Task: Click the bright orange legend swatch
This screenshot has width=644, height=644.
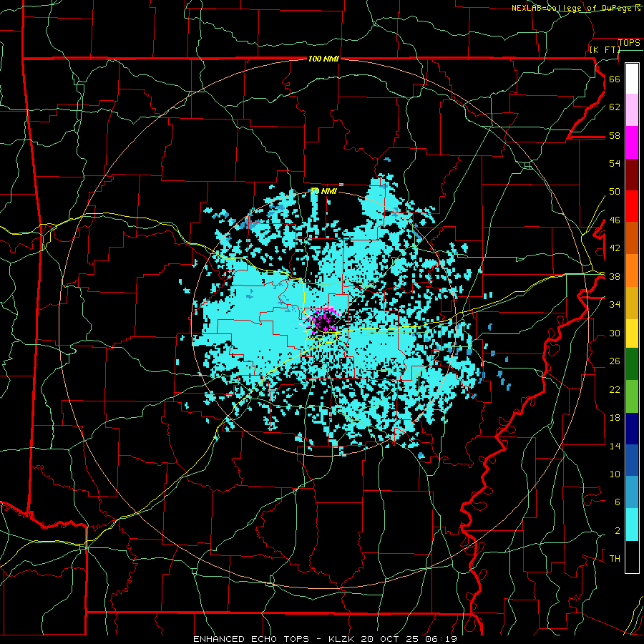Action: [x=632, y=270]
